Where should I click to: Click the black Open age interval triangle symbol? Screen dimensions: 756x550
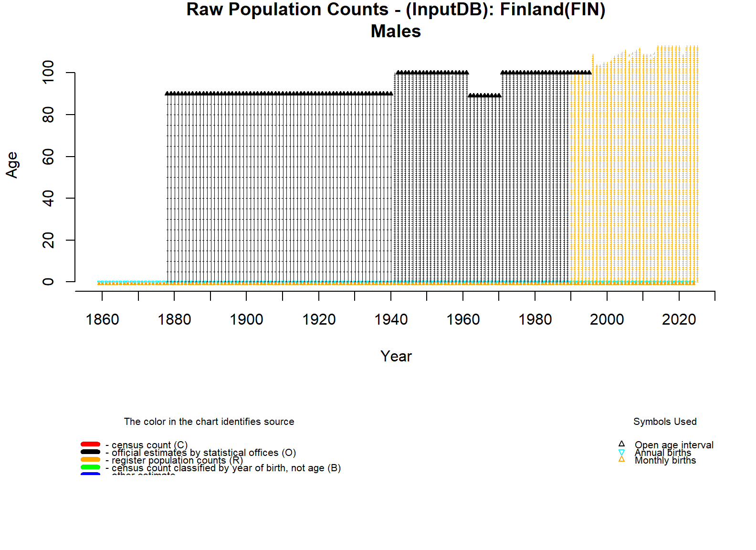click(621, 444)
